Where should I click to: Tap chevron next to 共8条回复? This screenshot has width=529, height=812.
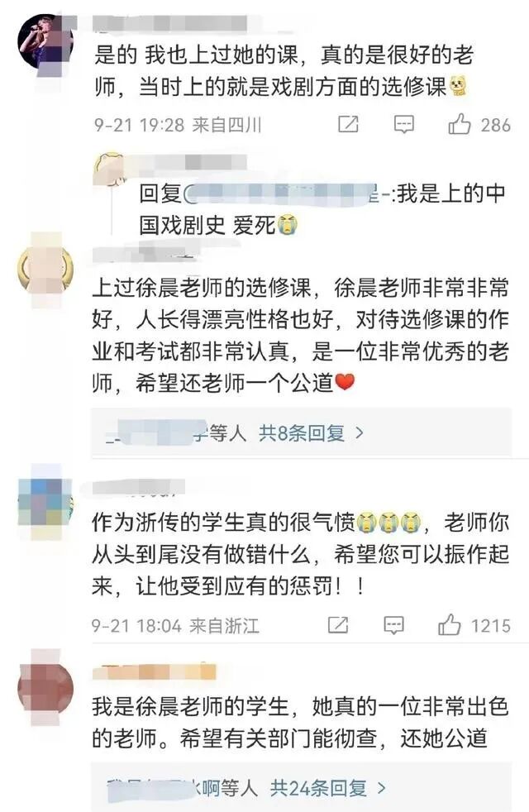[x=360, y=433]
